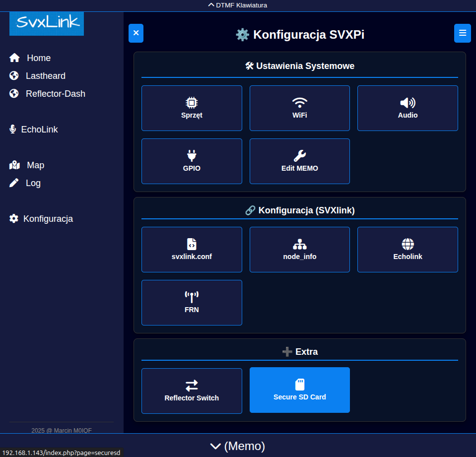Close the sidebar with X button

tap(136, 33)
